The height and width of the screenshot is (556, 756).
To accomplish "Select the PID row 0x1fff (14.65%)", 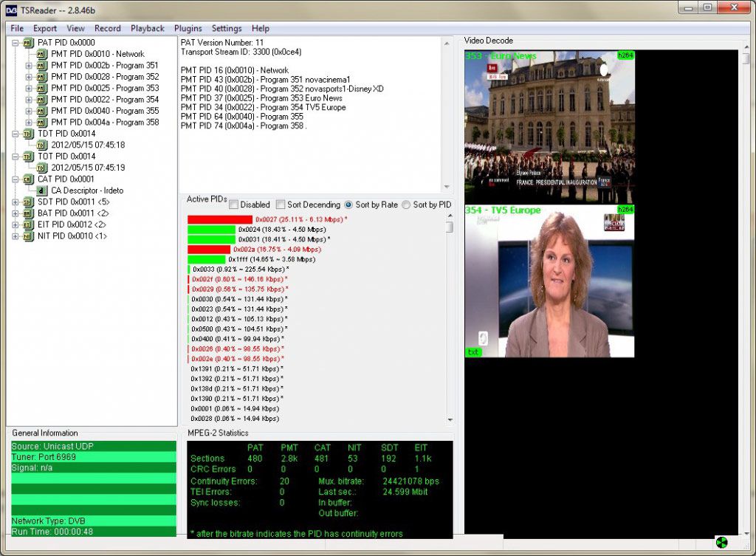I will [x=251, y=259].
